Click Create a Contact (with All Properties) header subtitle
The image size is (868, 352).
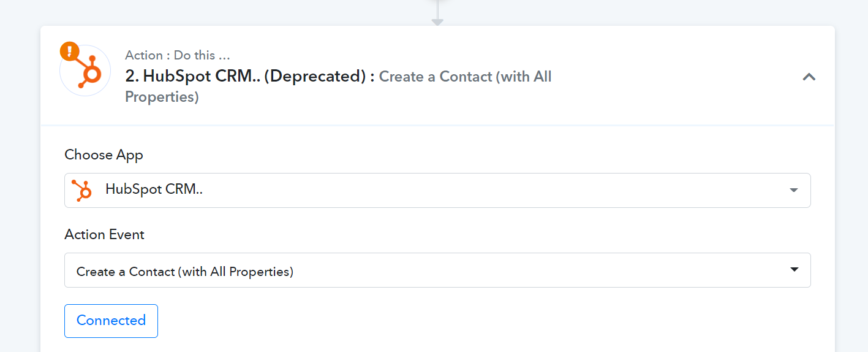pos(339,86)
